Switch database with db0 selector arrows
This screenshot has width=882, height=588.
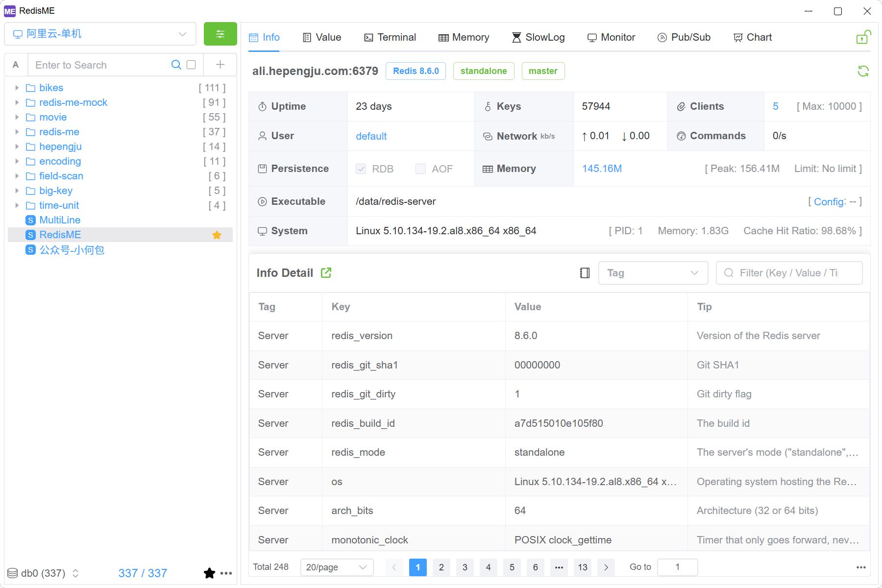pyautogui.click(x=75, y=573)
